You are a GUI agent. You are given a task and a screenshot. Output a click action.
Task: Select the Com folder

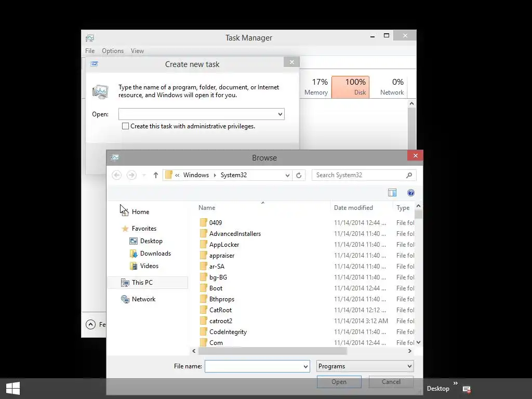point(216,343)
